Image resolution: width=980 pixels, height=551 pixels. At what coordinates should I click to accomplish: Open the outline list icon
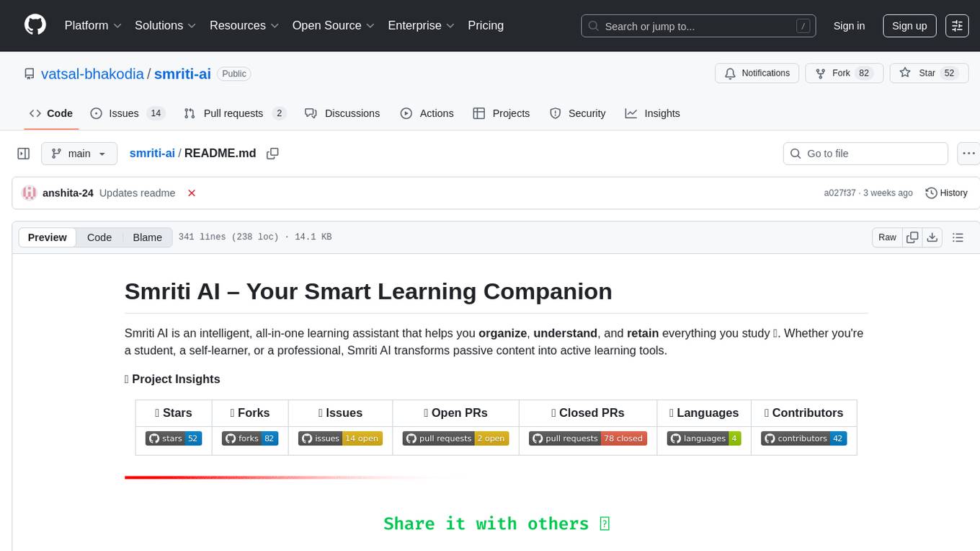click(958, 237)
